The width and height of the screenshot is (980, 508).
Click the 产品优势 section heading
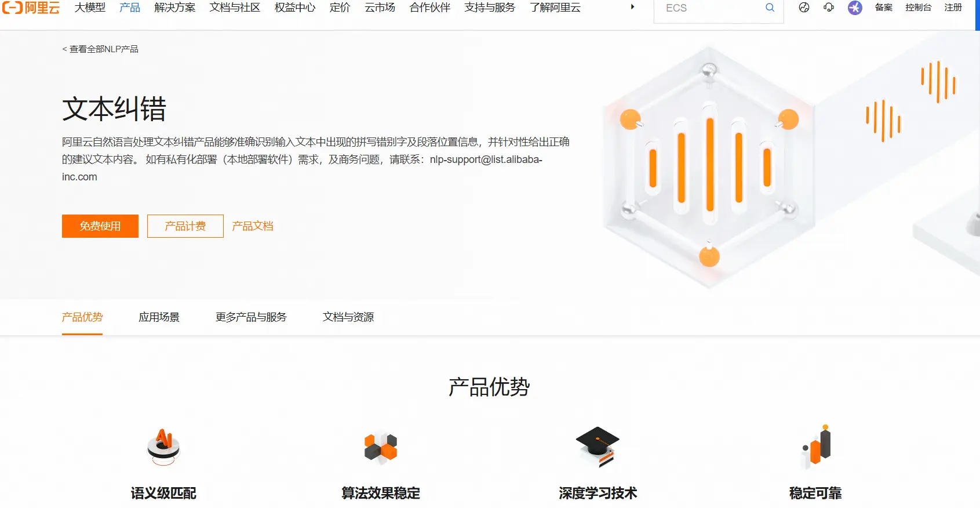click(x=489, y=387)
